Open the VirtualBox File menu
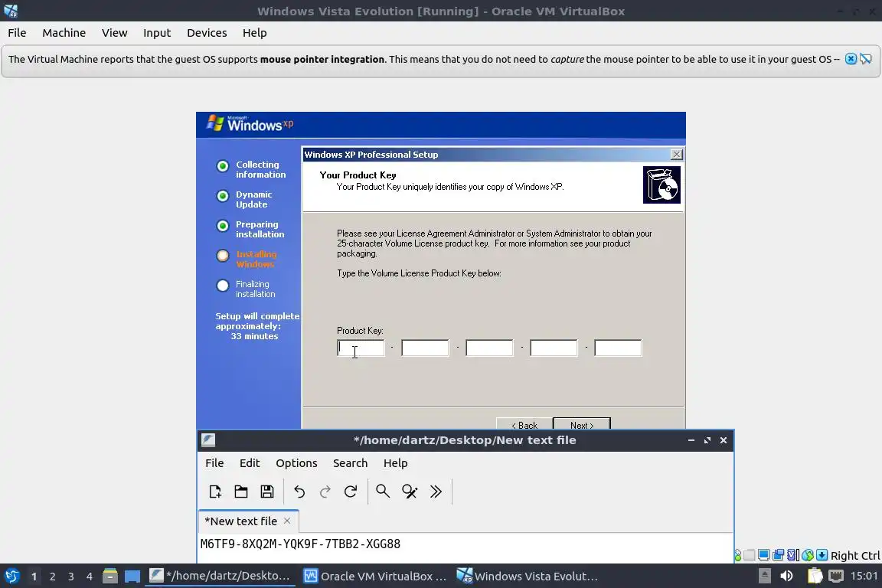The width and height of the screenshot is (882, 588). pos(17,33)
